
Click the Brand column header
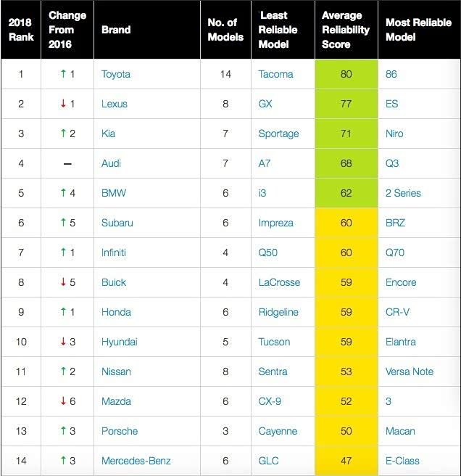coord(116,30)
